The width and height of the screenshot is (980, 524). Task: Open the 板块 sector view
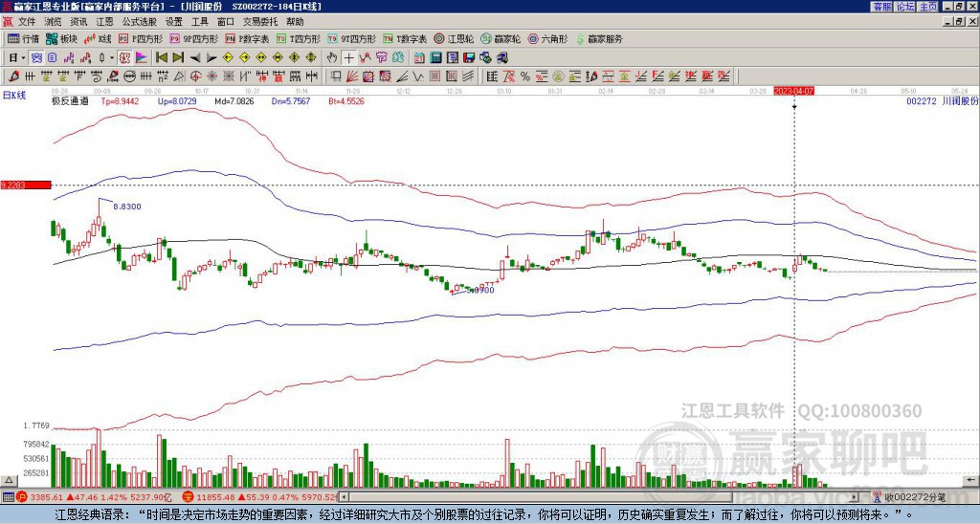pos(62,39)
